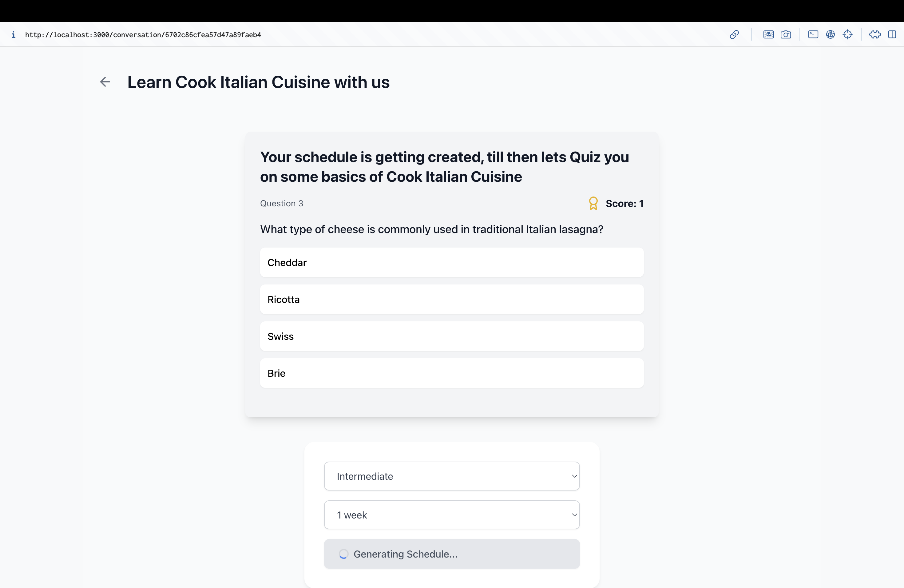Choose Ricotta as the answer

452,299
